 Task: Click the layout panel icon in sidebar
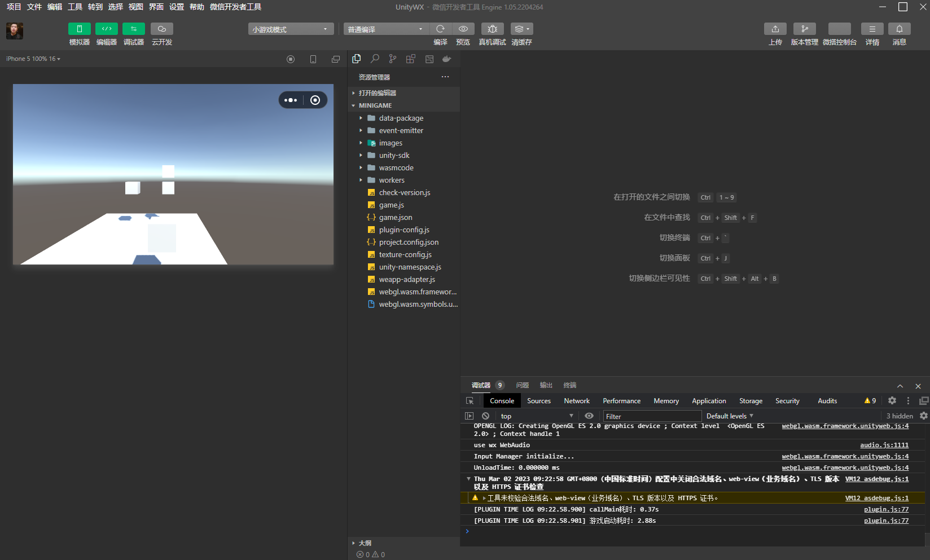tap(429, 59)
